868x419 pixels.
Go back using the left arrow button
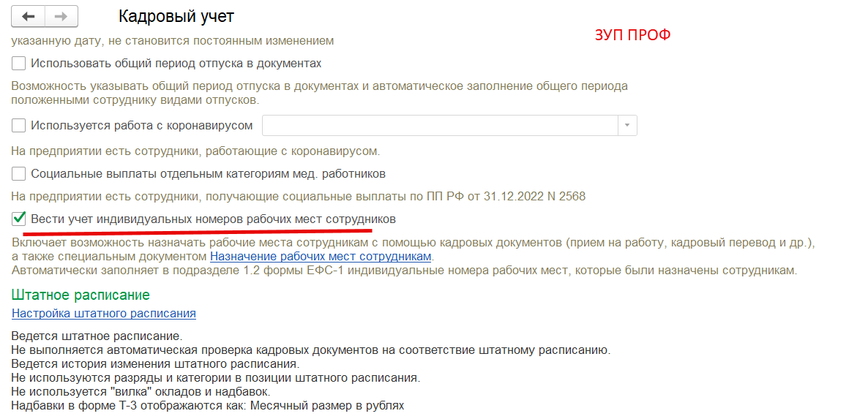(x=29, y=17)
